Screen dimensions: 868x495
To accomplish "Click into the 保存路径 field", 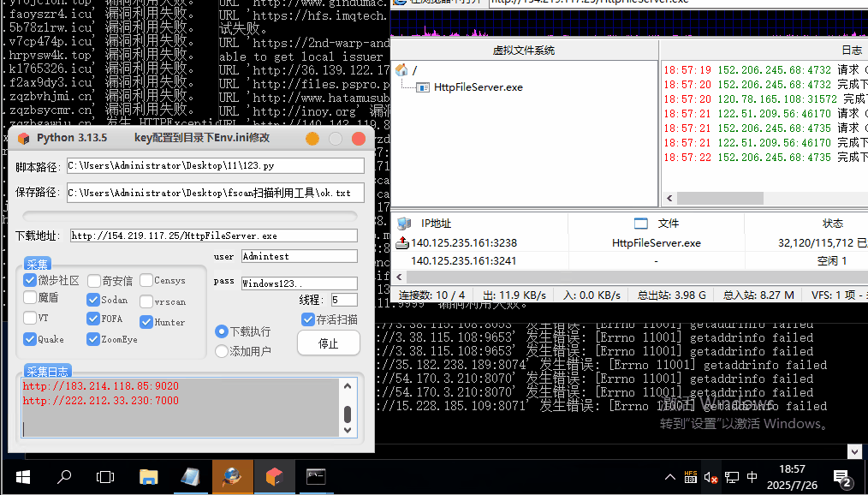I will tap(216, 193).
